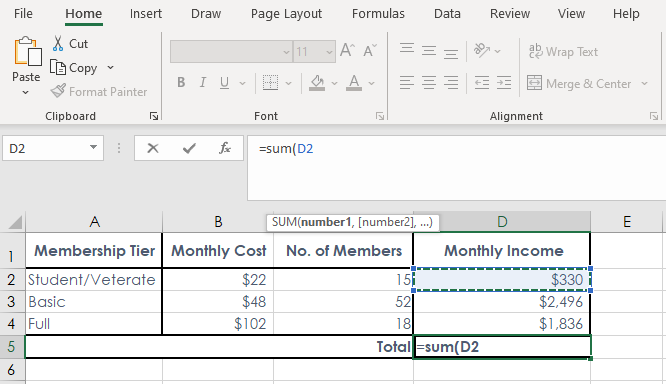The image size is (666, 384).
Task: Open the Name Box dropdown
Action: [x=93, y=147]
